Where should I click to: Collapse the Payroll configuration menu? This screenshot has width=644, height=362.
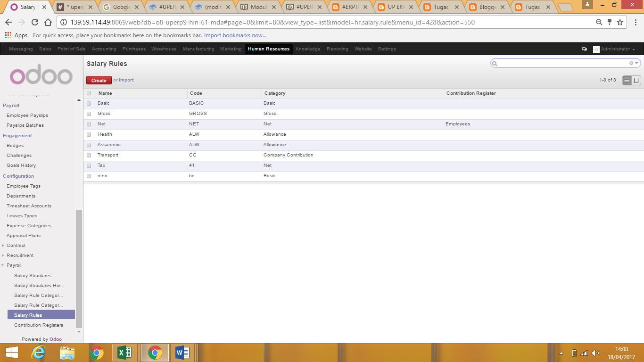click(14, 265)
